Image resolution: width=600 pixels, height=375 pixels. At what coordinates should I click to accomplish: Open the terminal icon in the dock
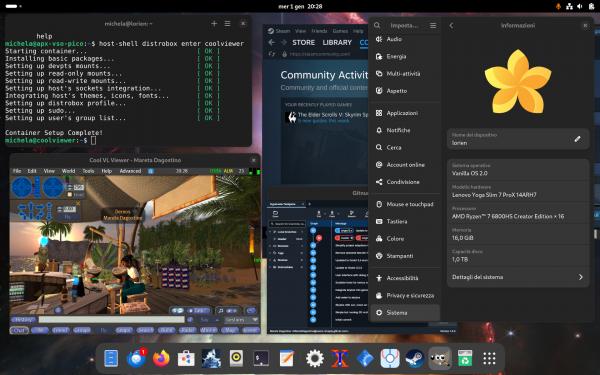pos(261,359)
